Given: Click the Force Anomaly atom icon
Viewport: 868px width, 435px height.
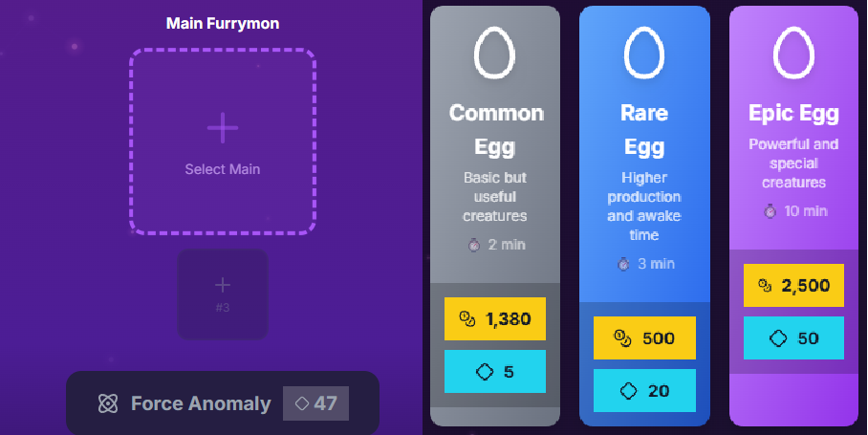Looking at the screenshot, I should [107, 403].
